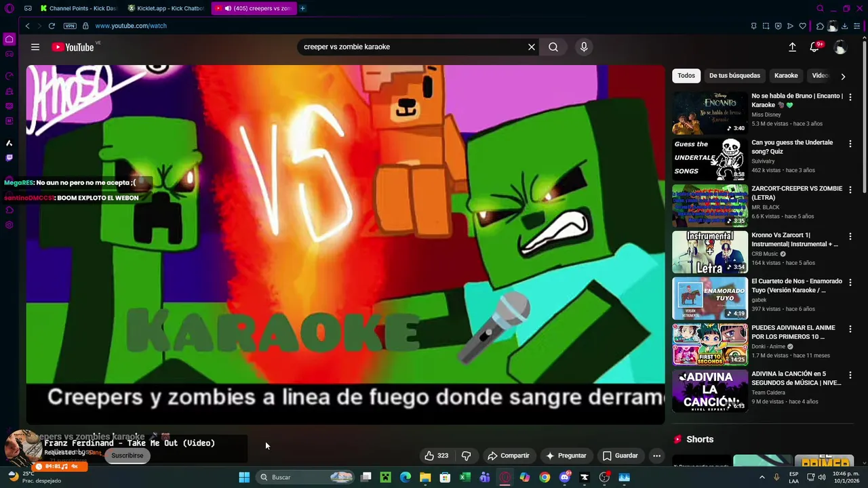Run the search with magnifier button
Screen dimensions: 868x488
553,47
